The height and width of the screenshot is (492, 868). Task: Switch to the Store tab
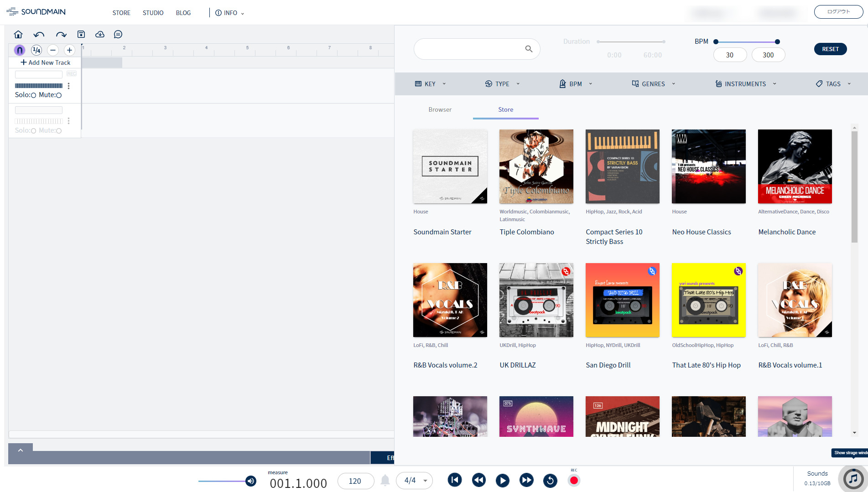pyautogui.click(x=505, y=109)
